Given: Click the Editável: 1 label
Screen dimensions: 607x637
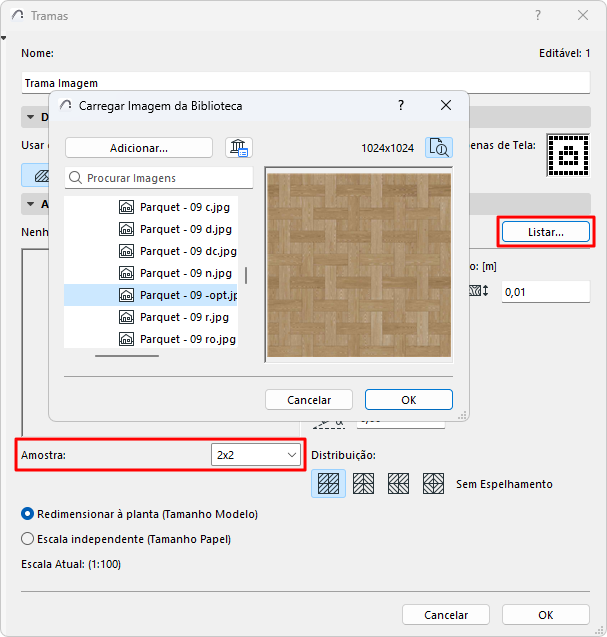Looking at the screenshot, I should (564, 53).
